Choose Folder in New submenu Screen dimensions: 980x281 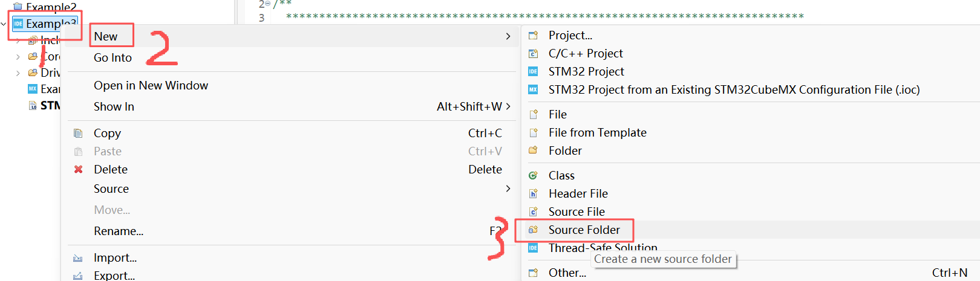(x=565, y=150)
